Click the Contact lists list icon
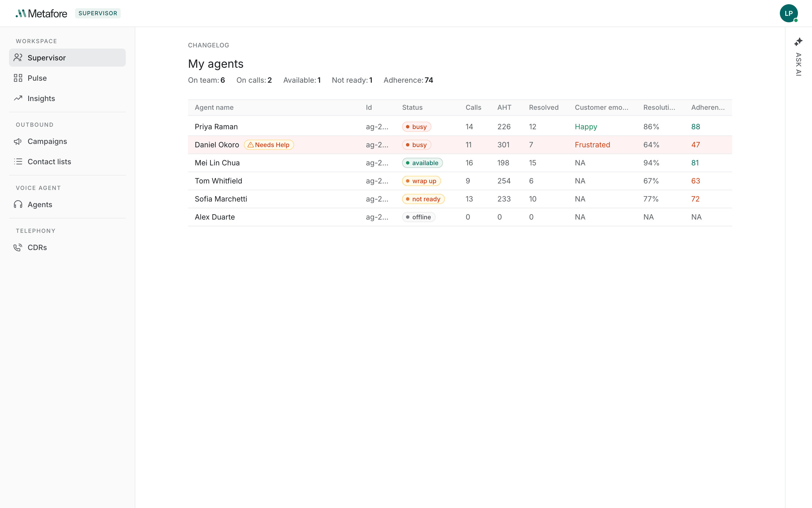Viewport: 812px width, 508px height. pos(18,162)
